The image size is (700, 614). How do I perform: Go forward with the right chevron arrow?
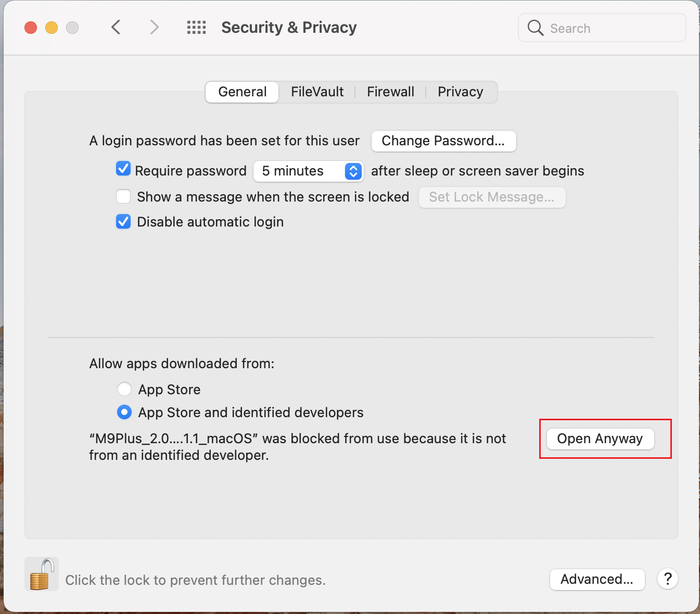154,27
